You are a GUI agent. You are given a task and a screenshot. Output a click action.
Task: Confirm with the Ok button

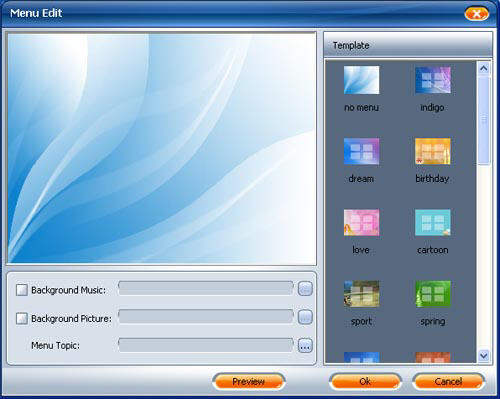pos(365,381)
